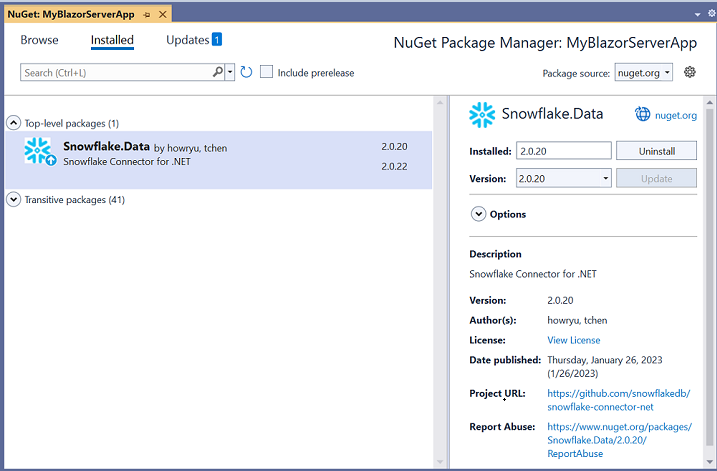
Task: Open window options gear at top right
Action: pyautogui.click(x=712, y=14)
